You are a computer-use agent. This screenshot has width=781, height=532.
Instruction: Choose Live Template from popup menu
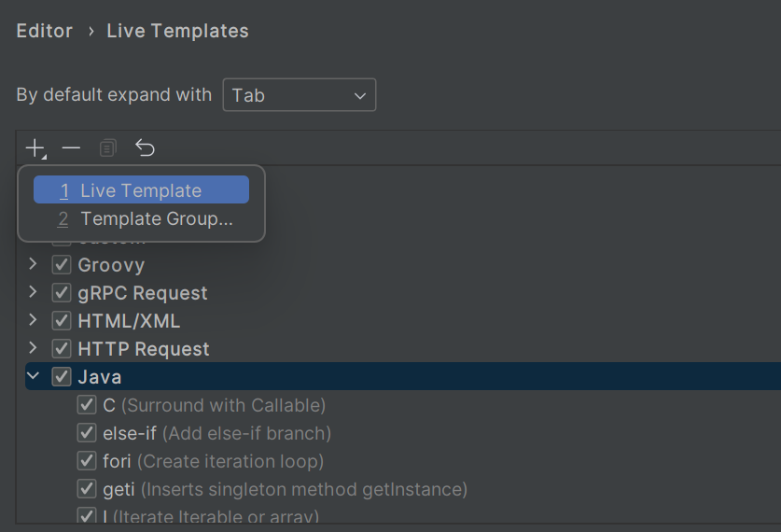point(141,190)
